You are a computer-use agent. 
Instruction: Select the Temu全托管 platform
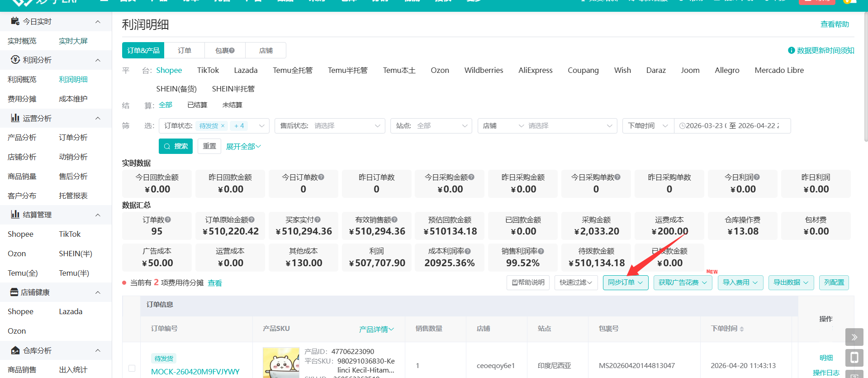[x=293, y=70]
